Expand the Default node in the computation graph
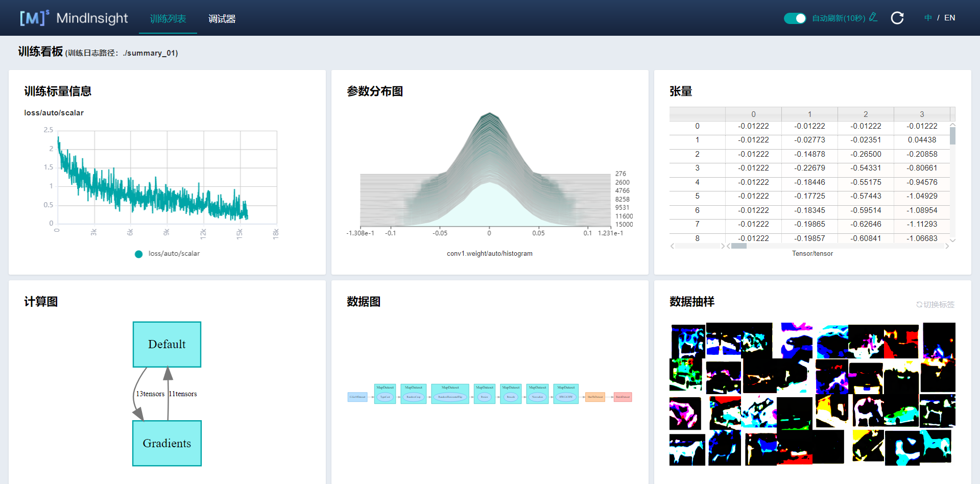The height and width of the screenshot is (484, 980). click(166, 344)
